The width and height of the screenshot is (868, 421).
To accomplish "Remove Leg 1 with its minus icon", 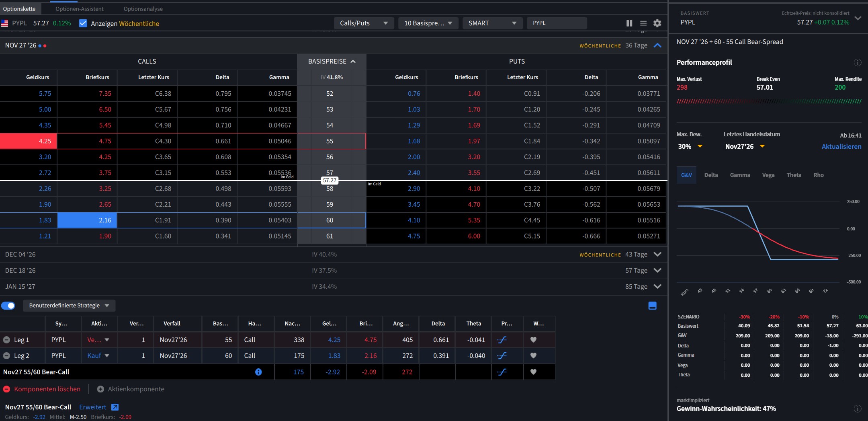I will coord(6,340).
